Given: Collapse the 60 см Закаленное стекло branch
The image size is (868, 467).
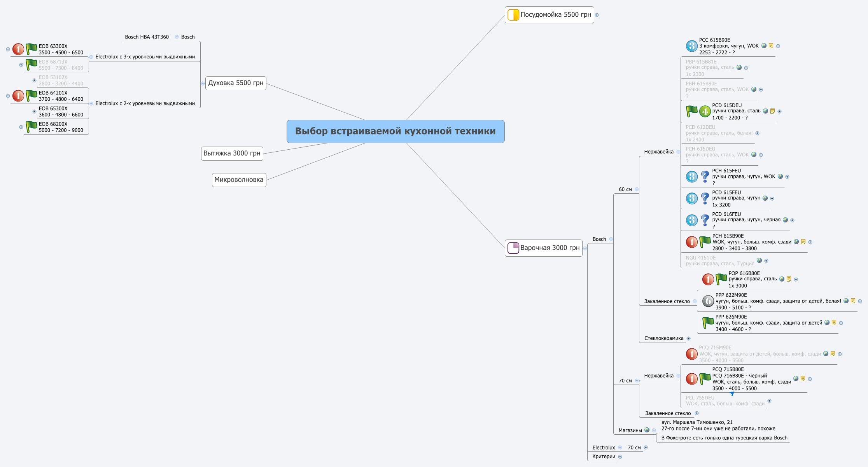Looking at the screenshot, I should pos(695,301).
